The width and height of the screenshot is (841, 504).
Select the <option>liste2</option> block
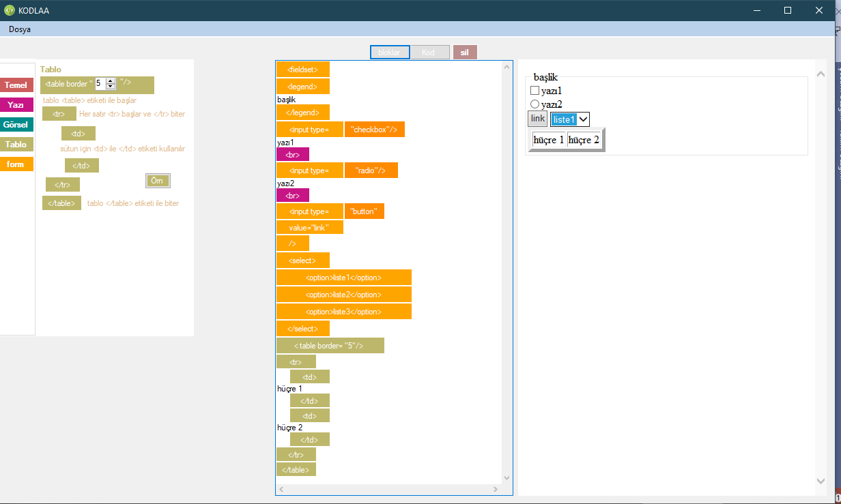point(344,295)
